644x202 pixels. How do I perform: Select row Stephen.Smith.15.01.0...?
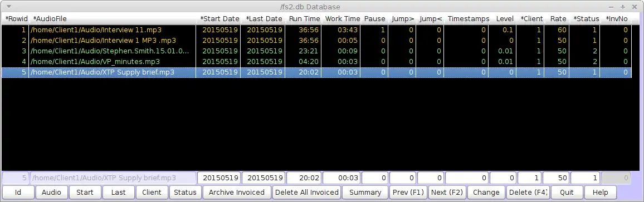(x=316, y=51)
